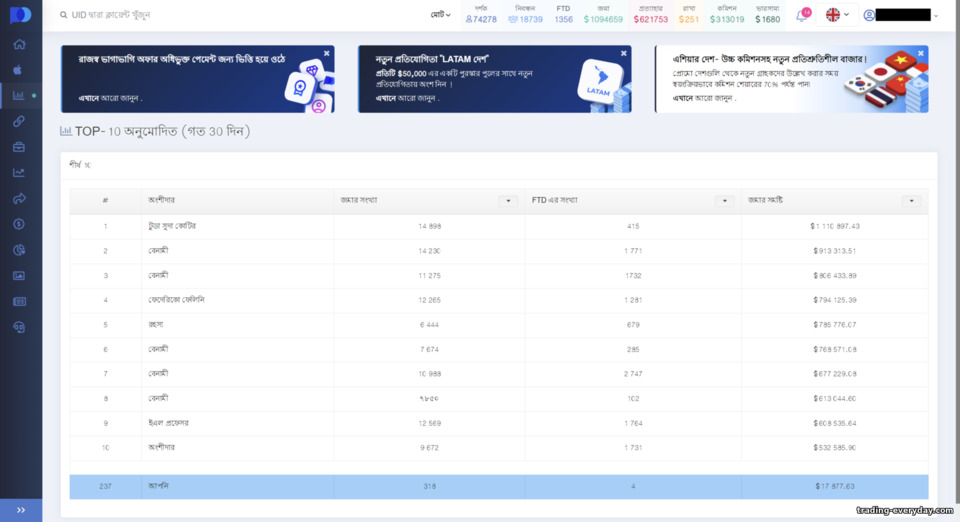Click FTD count 2 747 in row 7

point(633,374)
